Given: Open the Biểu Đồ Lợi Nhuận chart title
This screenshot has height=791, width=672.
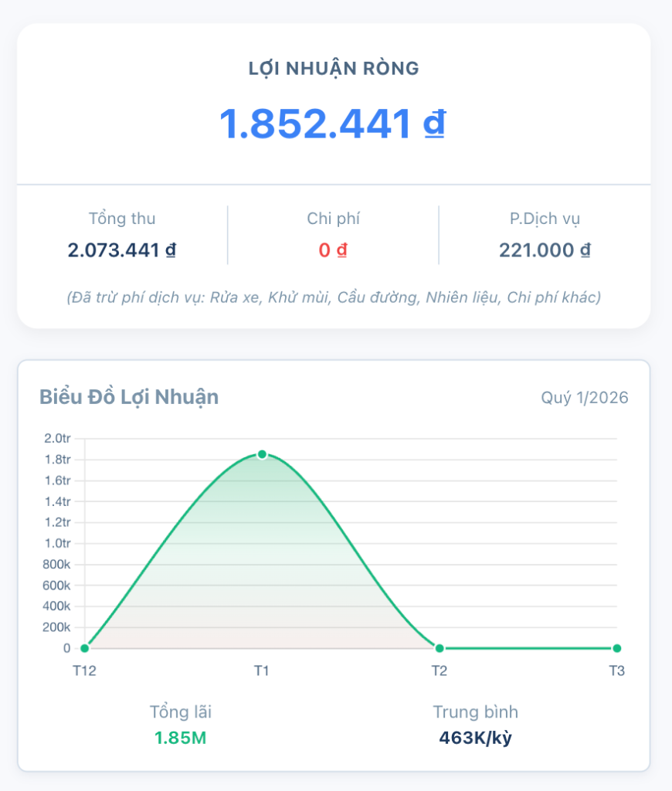Looking at the screenshot, I should coord(130,398).
